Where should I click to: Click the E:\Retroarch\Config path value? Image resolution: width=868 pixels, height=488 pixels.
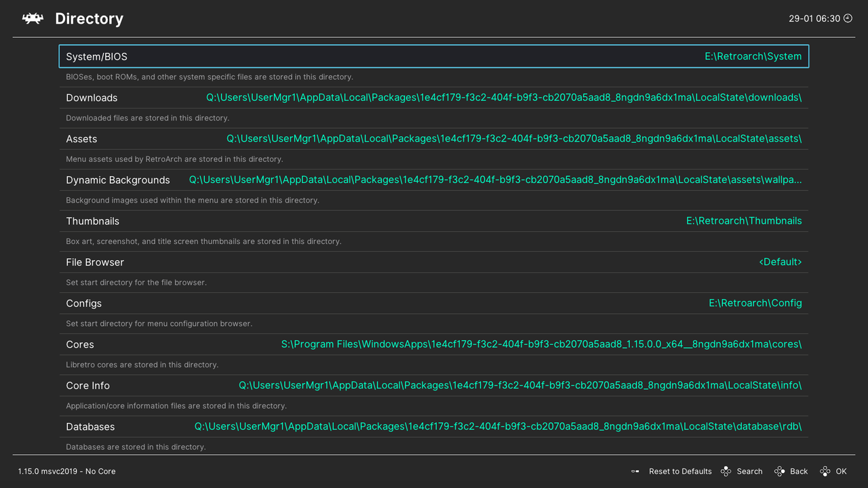755,303
